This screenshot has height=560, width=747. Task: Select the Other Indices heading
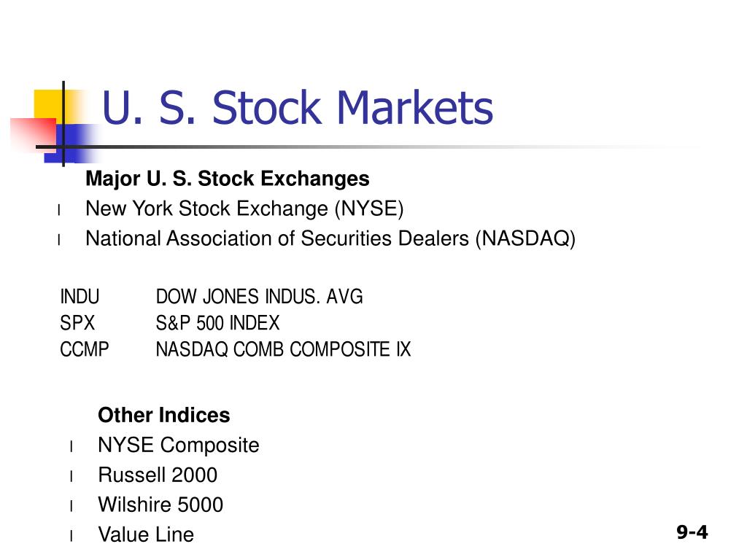(164, 415)
